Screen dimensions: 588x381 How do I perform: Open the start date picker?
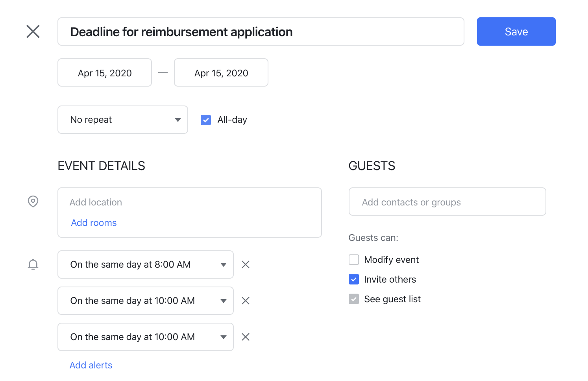pos(105,72)
